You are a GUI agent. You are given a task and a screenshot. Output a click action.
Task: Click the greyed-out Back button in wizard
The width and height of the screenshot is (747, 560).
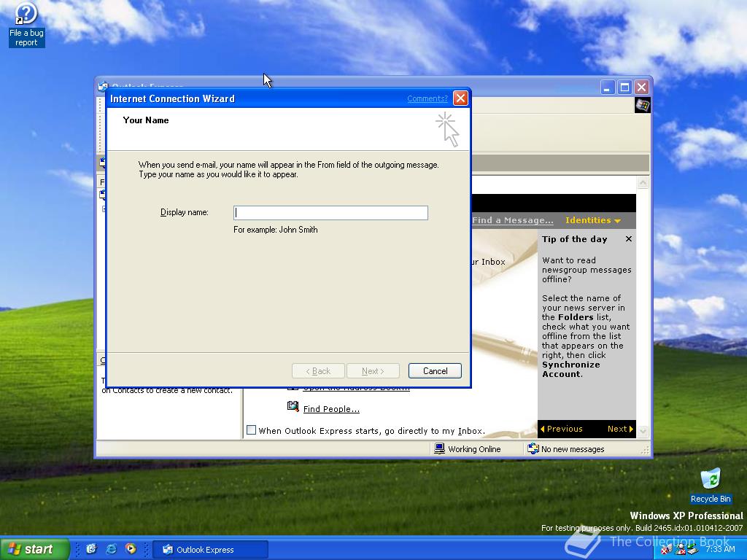(318, 371)
